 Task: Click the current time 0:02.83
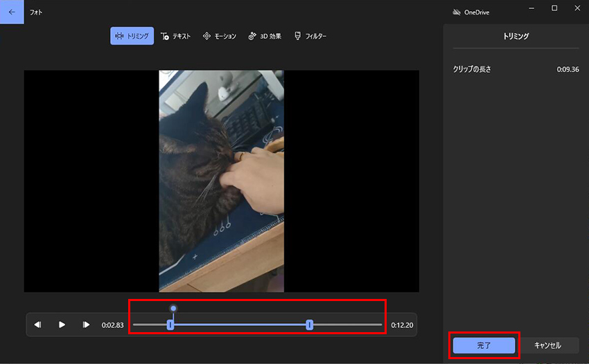click(x=112, y=325)
